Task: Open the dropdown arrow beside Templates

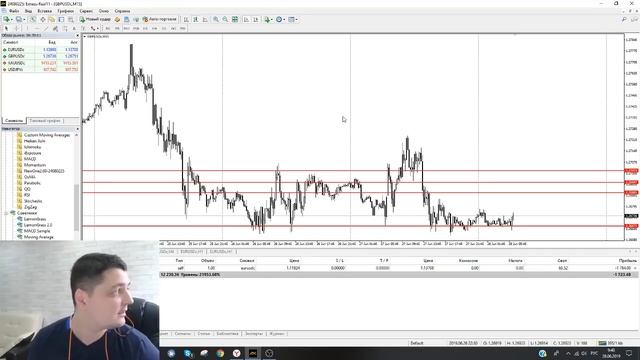Action: click(x=296, y=20)
